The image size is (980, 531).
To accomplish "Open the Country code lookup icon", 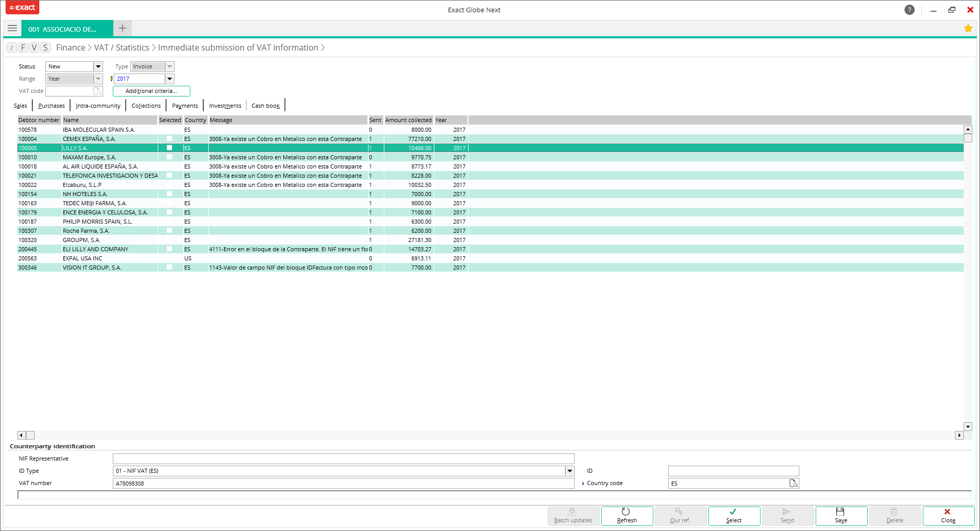I will (794, 483).
